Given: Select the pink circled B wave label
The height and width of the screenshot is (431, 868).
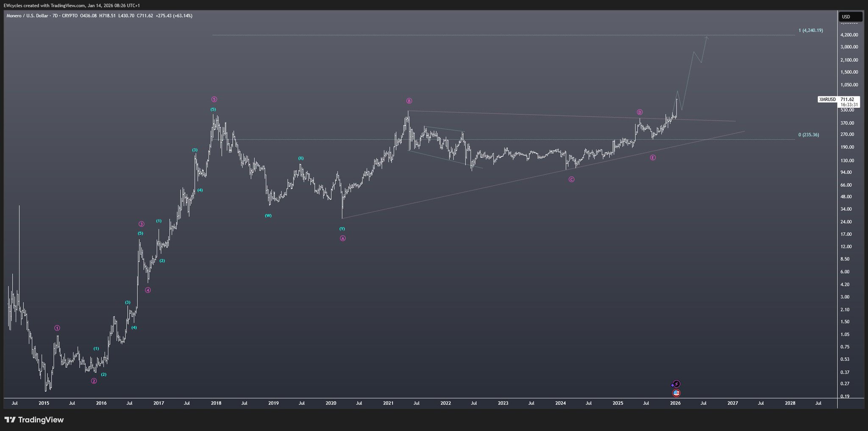Looking at the screenshot, I should [x=409, y=101].
